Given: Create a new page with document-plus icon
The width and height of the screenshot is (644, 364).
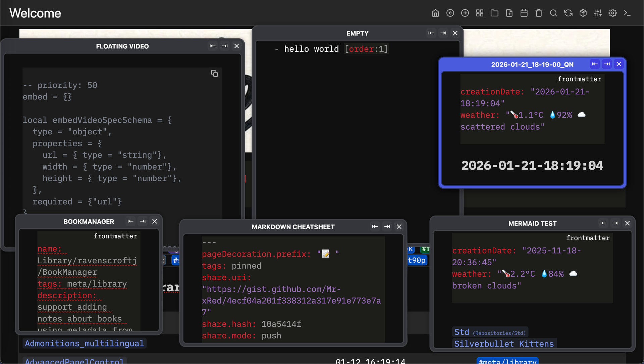Looking at the screenshot, I should [x=509, y=13].
